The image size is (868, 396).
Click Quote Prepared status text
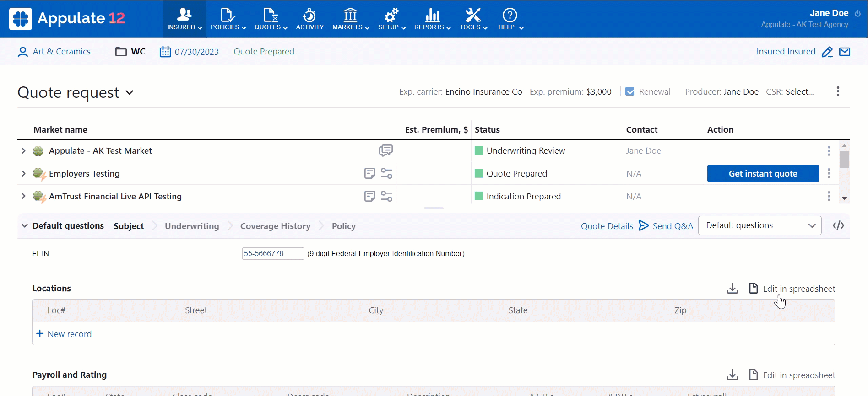(264, 52)
